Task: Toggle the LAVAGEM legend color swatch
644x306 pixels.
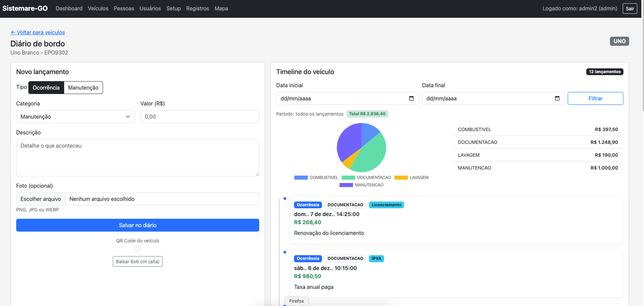Action: [401, 178]
